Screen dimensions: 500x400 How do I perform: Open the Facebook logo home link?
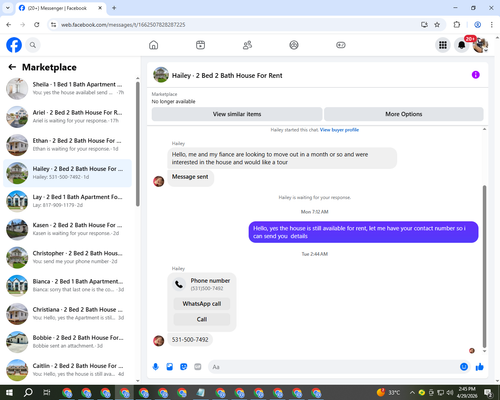[x=14, y=45]
